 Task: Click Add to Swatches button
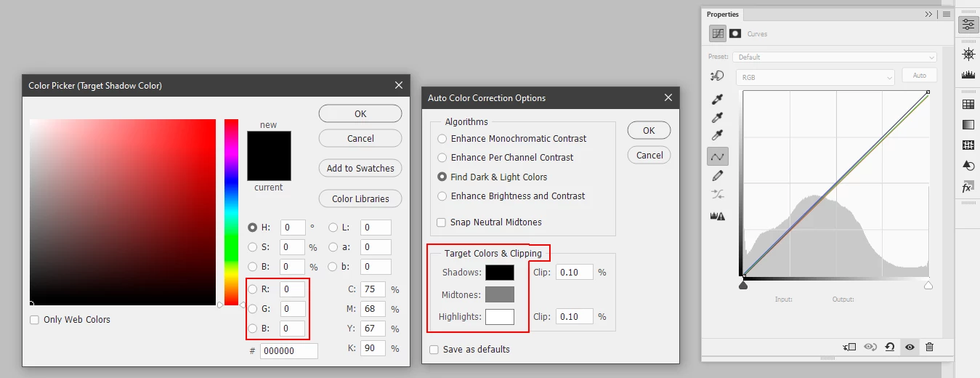[360, 168]
